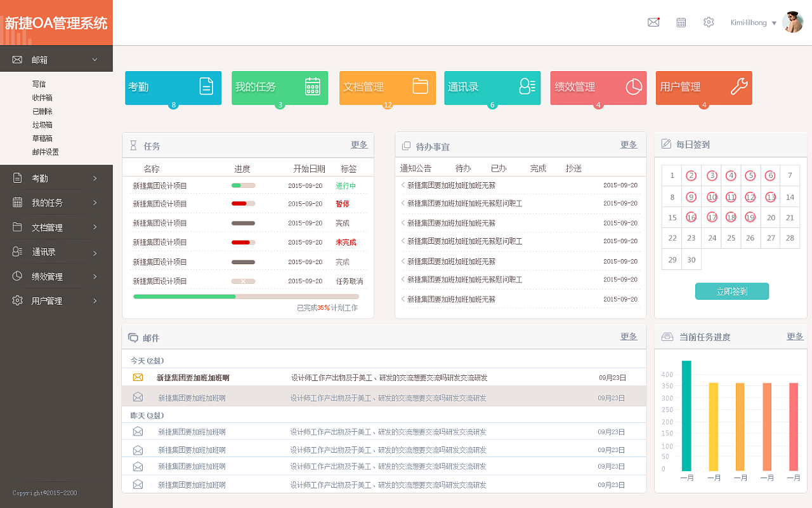Open the calendar icon in the top header
812x508 pixels.
pyautogui.click(x=681, y=22)
